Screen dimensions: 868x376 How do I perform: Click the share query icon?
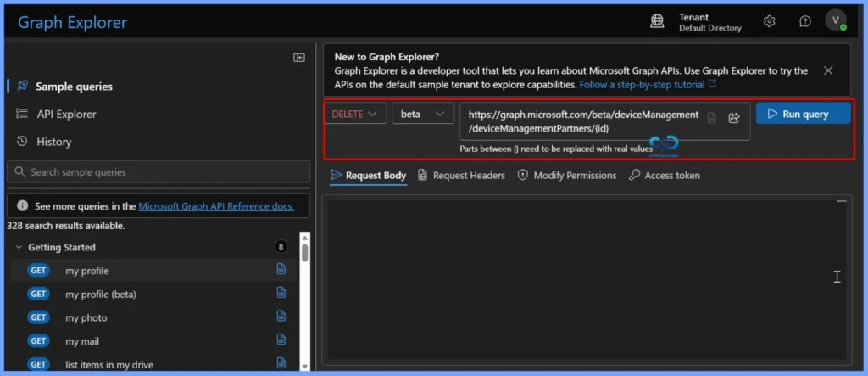[x=734, y=118]
